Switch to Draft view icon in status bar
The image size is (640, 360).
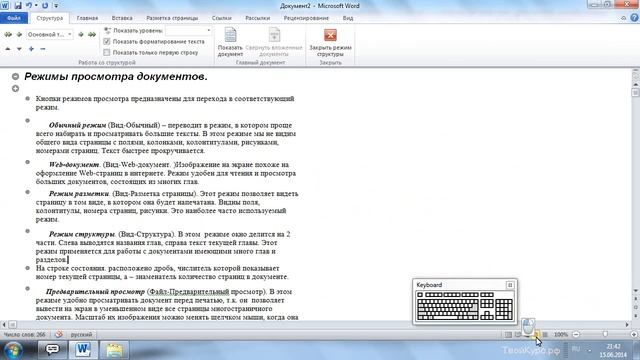pyautogui.click(x=545, y=335)
